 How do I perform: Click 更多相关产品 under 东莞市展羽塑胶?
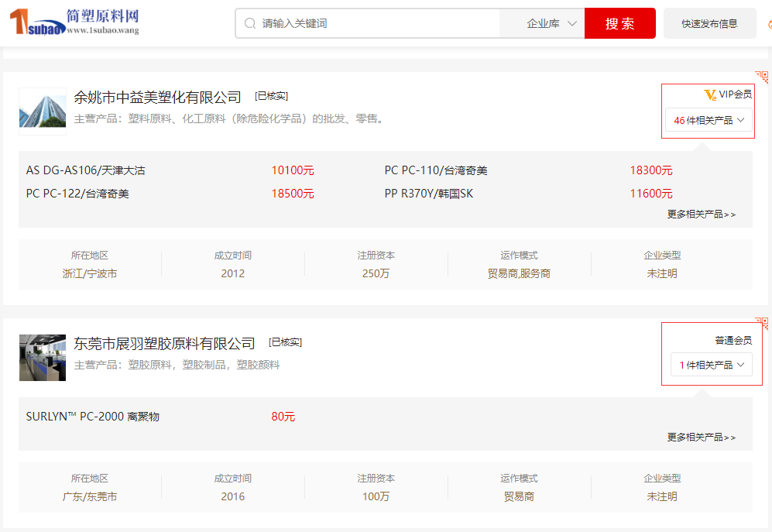coord(702,438)
